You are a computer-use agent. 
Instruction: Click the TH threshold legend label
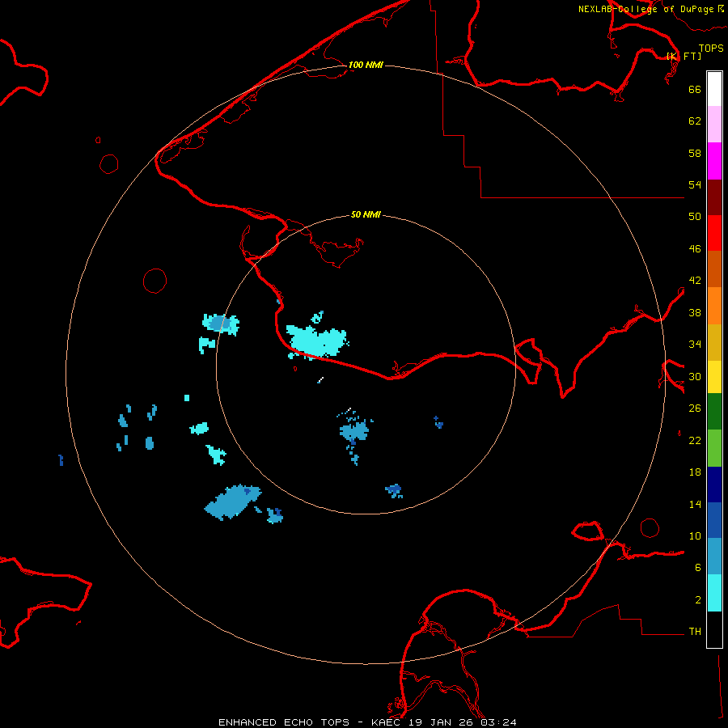[695, 632]
